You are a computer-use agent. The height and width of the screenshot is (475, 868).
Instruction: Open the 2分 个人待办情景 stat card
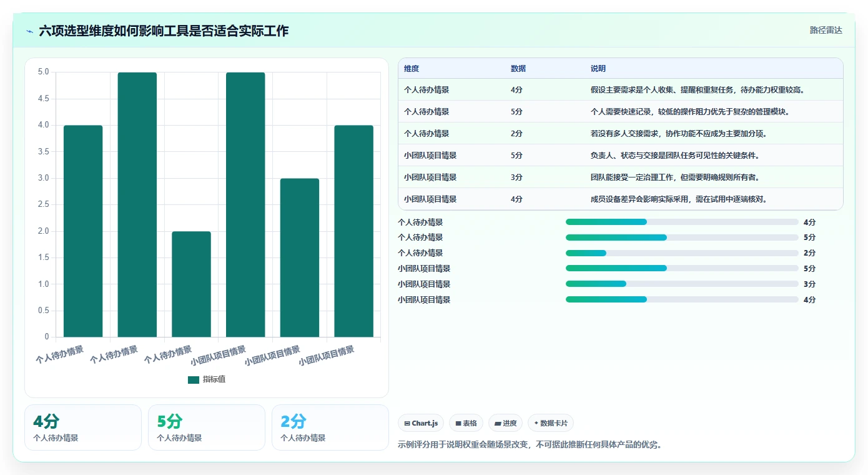[330, 427]
